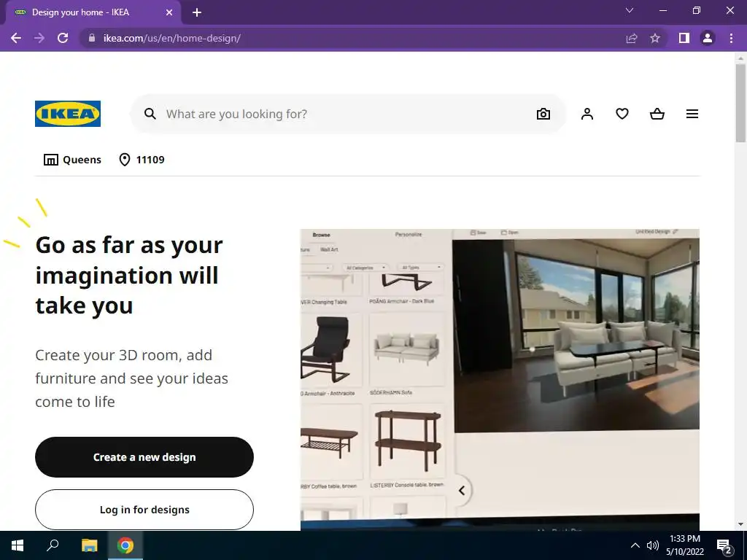This screenshot has width=747, height=560.
Task: Click the SÖDERHAMN sofa thumbnail in preview
Action: [x=406, y=350]
